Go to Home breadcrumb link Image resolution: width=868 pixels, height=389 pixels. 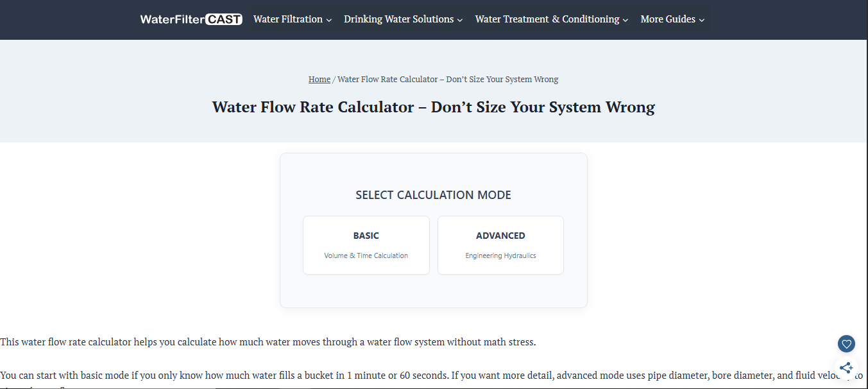click(x=319, y=80)
